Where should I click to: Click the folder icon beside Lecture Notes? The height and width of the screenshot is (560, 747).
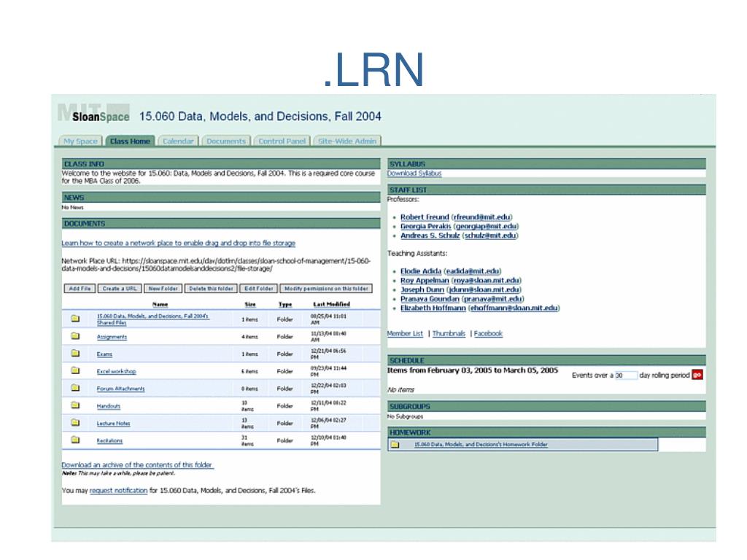point(75,422)
